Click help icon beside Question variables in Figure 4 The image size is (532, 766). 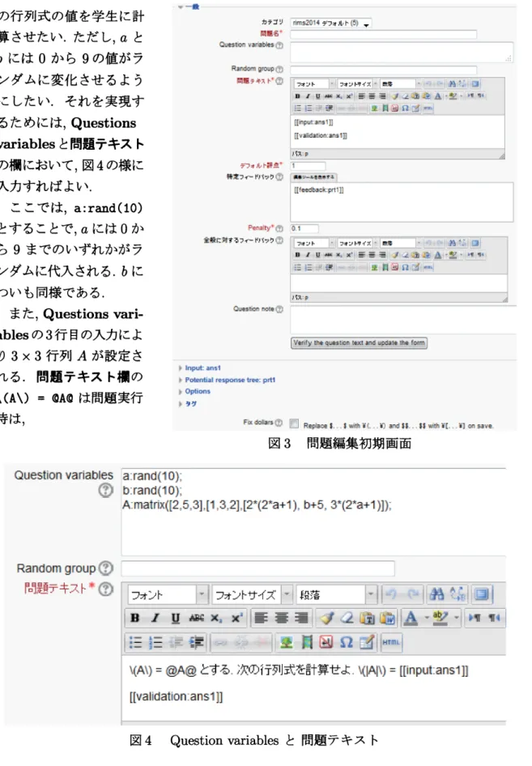point(105,490)
